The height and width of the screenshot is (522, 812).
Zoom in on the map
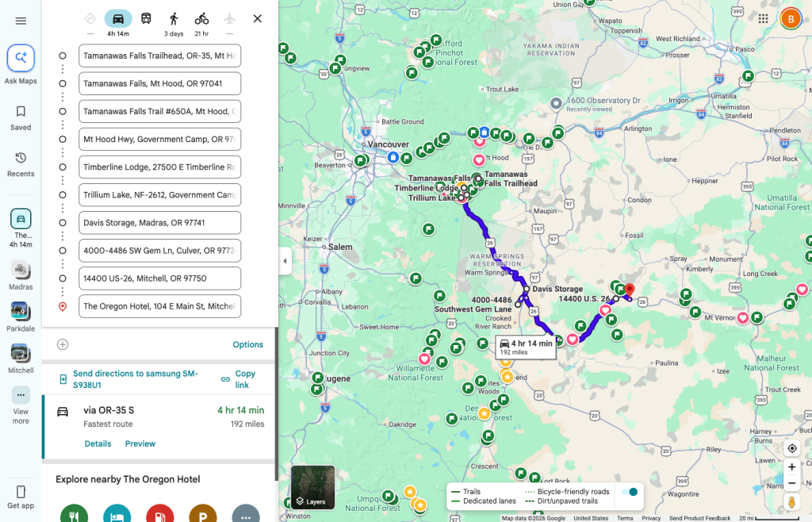[792, 466]
